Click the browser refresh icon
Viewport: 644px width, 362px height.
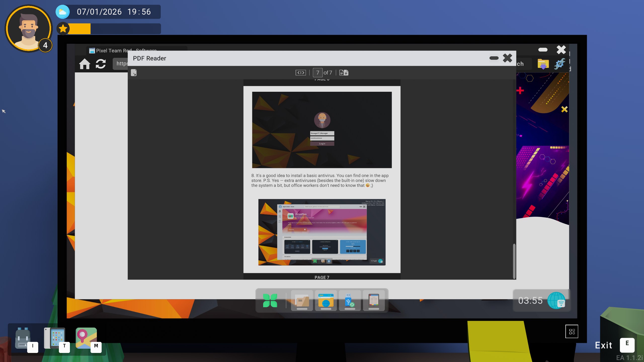pos(101,64)
